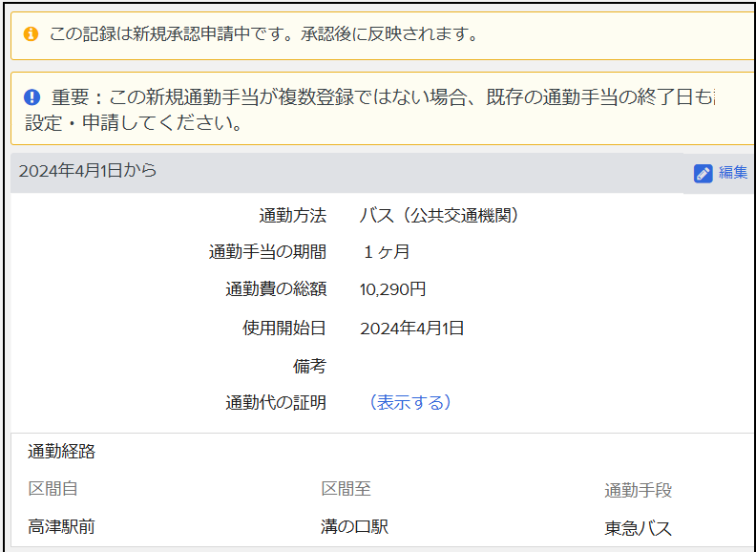Click the １ヶ月 period value
756x552 pixels.
tap(386, 252)
